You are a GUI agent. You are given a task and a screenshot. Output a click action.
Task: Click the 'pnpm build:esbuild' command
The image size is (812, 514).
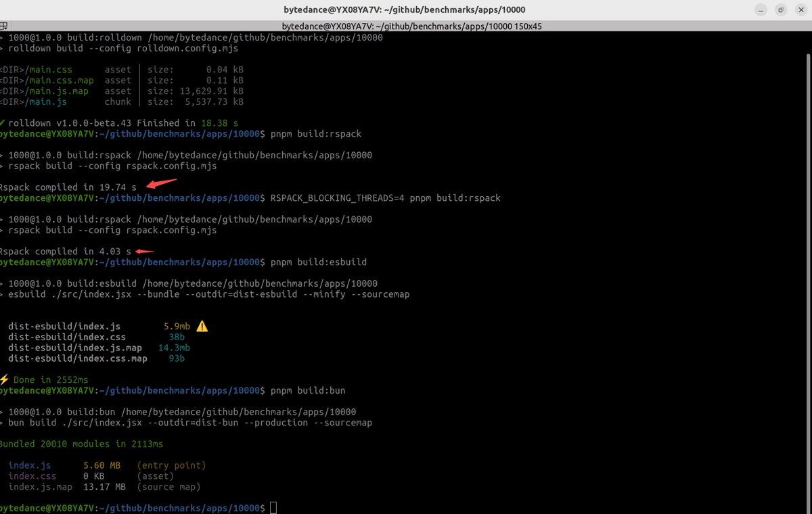[x=318, y=262]
